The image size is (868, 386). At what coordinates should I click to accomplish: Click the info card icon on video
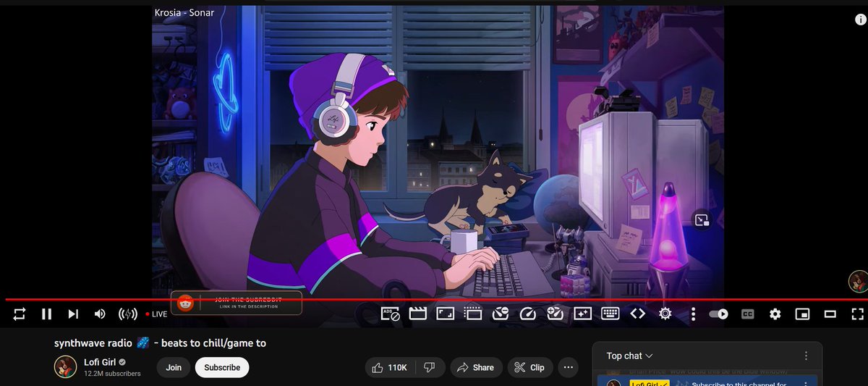tap(860, 20)
